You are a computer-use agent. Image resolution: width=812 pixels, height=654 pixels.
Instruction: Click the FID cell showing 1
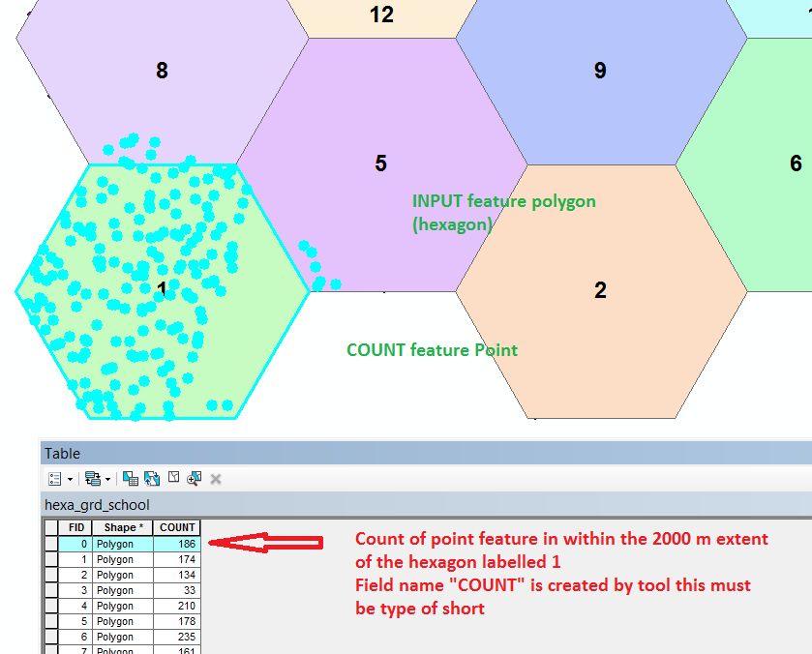75,559
